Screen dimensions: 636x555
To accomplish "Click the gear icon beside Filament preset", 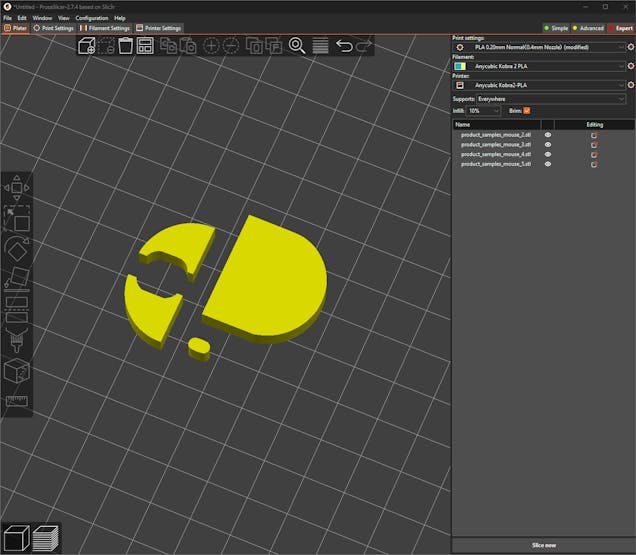I will (x=631, y=66).
